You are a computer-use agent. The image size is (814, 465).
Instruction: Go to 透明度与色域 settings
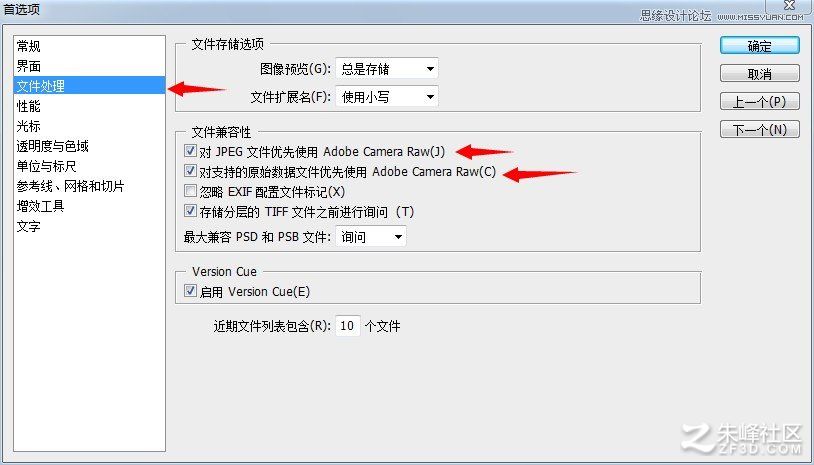(52, 146)
